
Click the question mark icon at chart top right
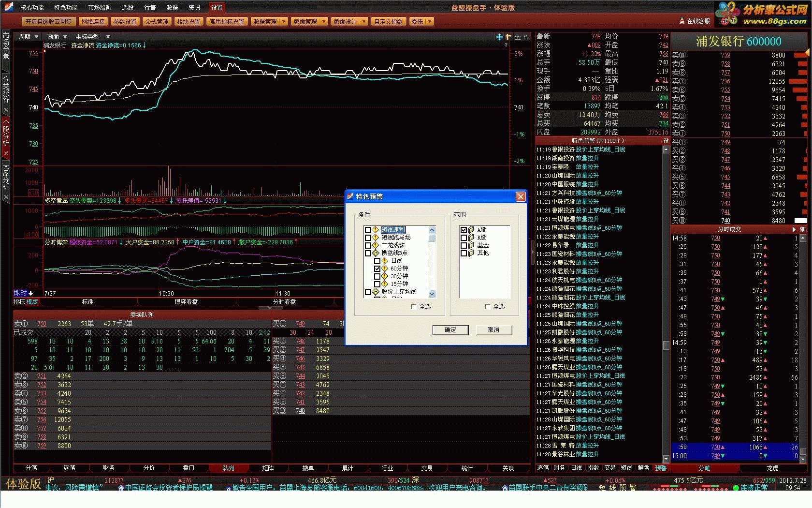tap(506, 45)
